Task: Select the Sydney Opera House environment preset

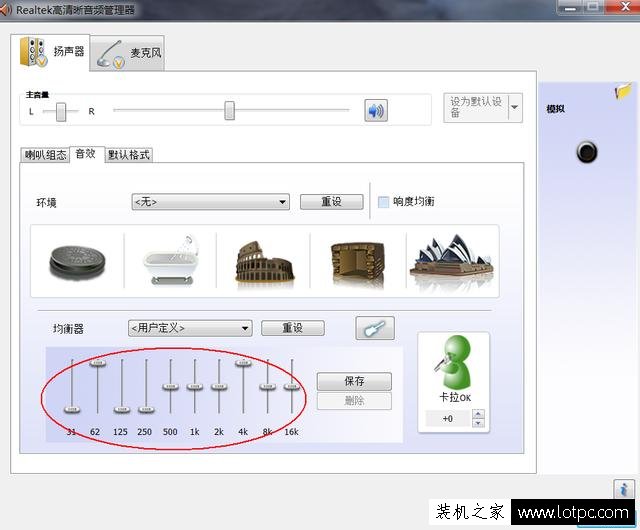Action: 452,259
